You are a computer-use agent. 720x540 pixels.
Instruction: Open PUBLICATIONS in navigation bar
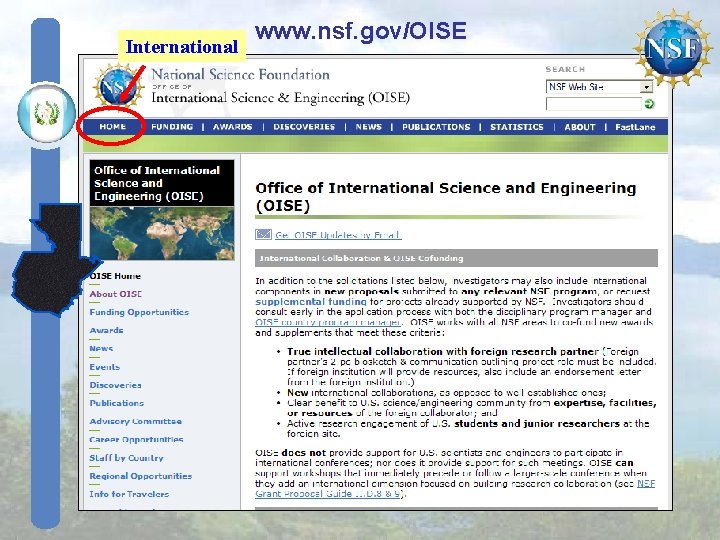(x=436, y=127)
